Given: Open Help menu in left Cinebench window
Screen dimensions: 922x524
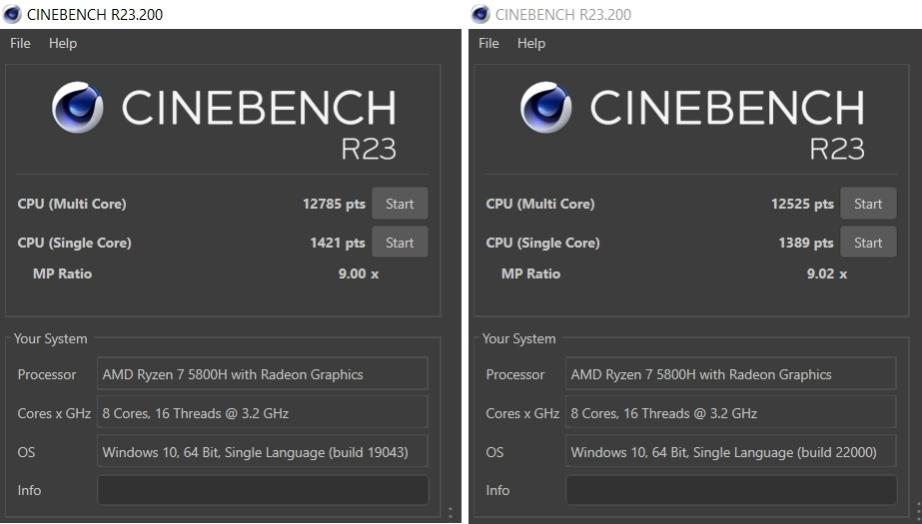Looking at the screenshot, I should click(x=63, y=44).
